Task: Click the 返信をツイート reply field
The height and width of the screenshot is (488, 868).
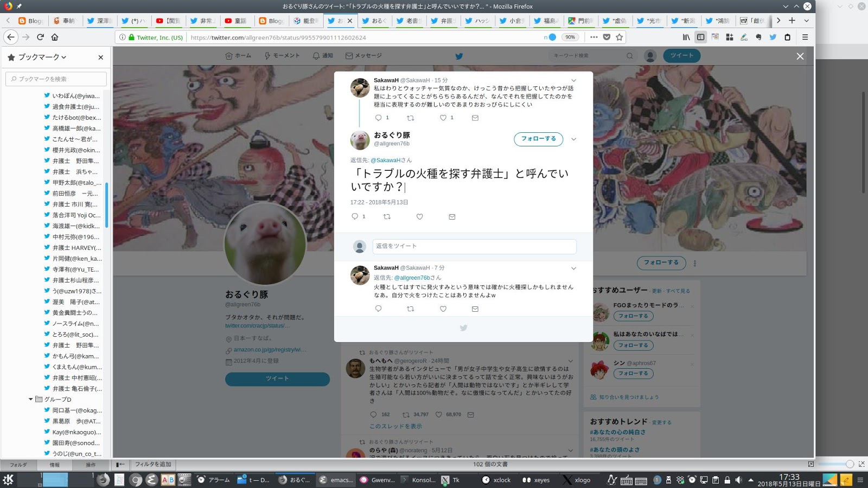Action: coord(474,246)
